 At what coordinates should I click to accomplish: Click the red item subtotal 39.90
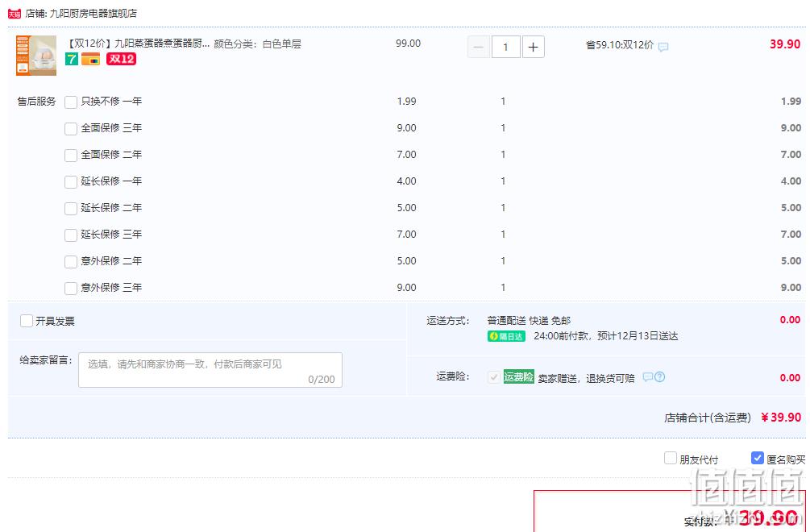click(x=785, y=44)
